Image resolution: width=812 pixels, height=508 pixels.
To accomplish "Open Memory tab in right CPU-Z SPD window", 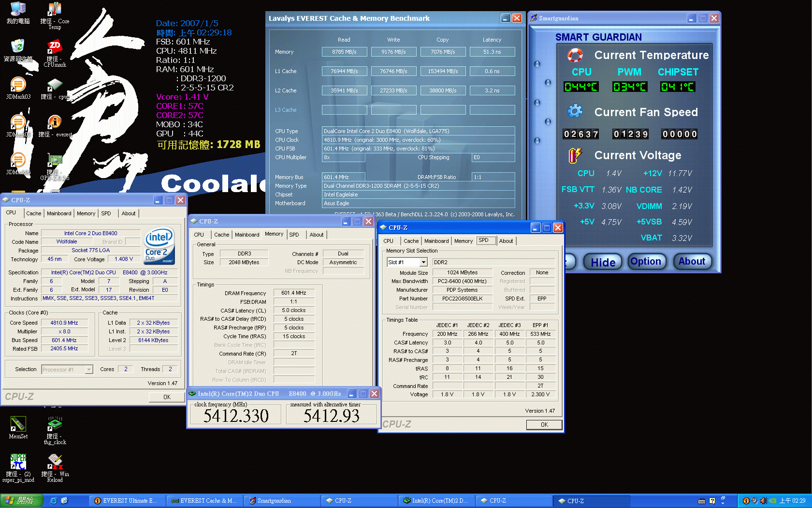I will 463,241.
